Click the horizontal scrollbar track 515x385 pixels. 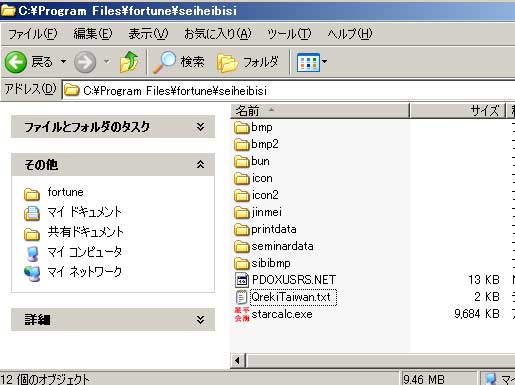pos(380,361)
